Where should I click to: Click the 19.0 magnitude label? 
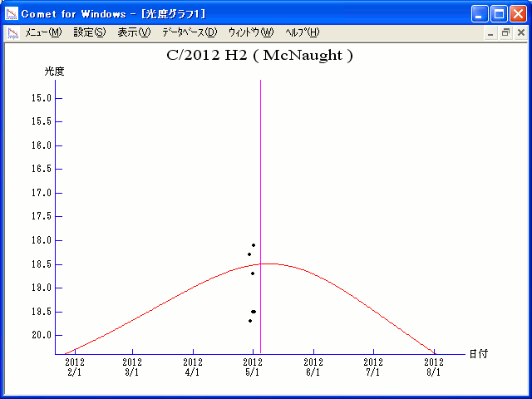pyautogui.click(x=42, y=288)
